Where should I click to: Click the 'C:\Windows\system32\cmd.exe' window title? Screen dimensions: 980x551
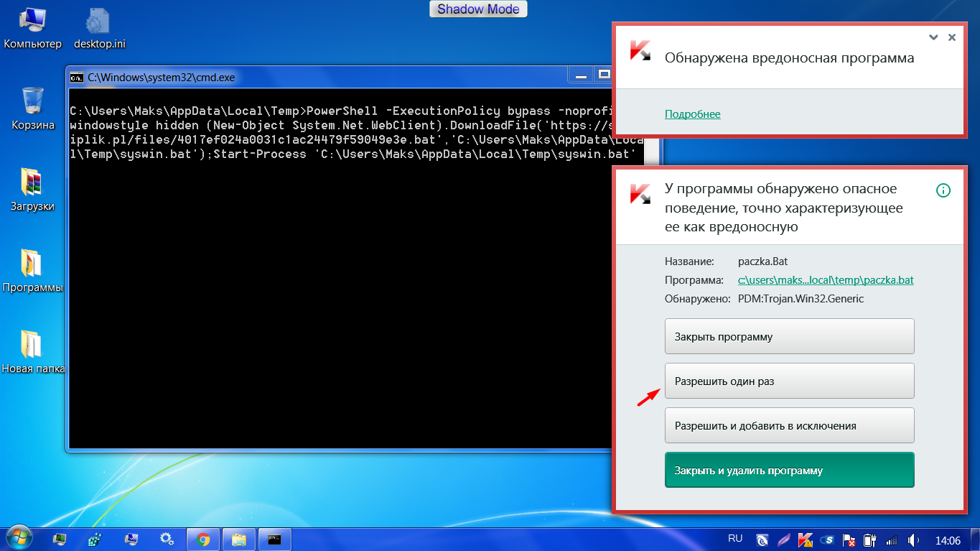(161, 77)
